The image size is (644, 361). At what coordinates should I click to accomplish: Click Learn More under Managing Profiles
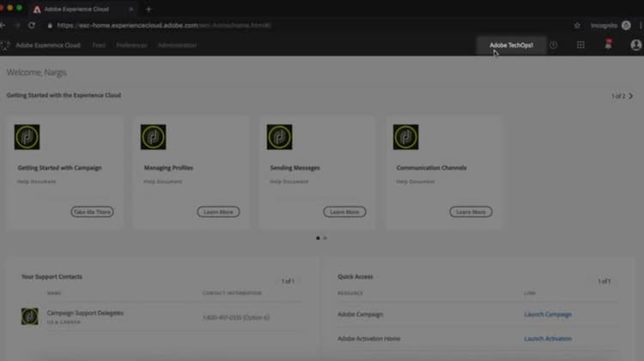pyautogui.click(x=218, y=212)
